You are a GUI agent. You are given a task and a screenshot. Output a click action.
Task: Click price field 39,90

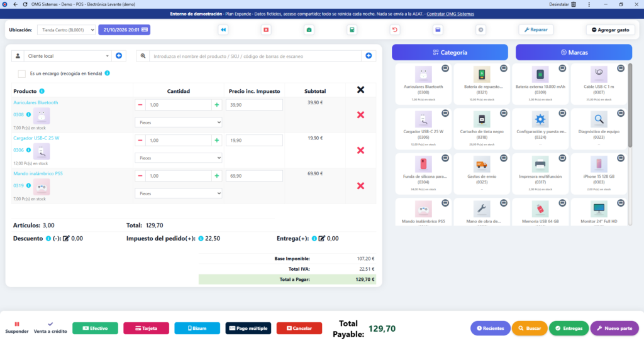pos(254,105)
